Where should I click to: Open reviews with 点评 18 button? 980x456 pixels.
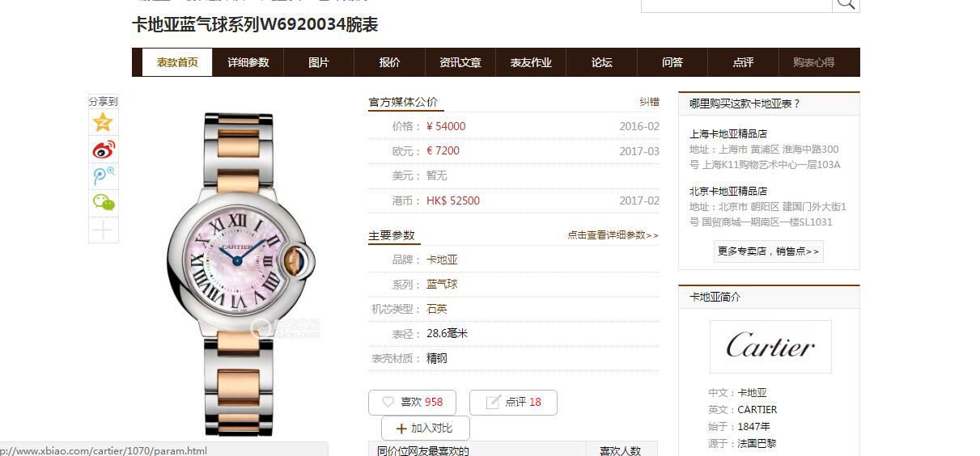513,402
